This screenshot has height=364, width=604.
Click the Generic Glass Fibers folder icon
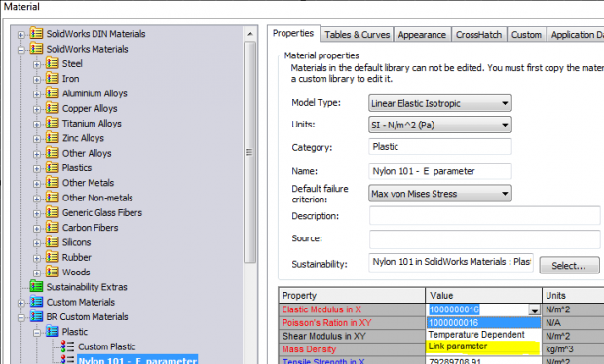click(x=52, y=212)
